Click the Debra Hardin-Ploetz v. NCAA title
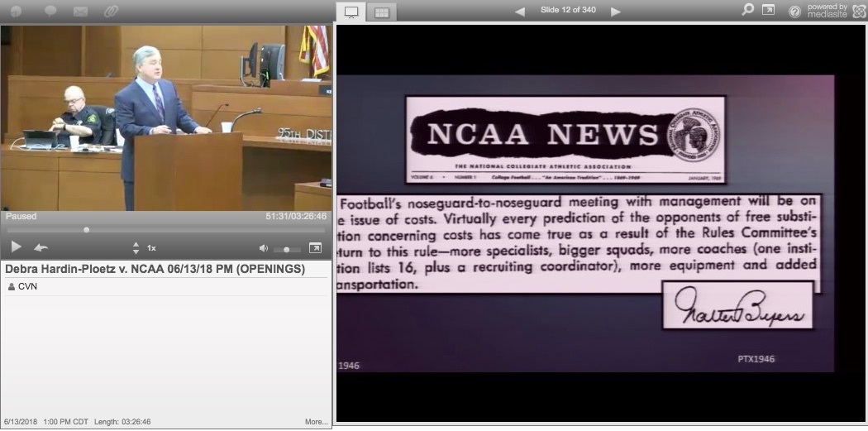Image resolution: width=868 pixels, height=431 pixels. click(x=155, y=269)
